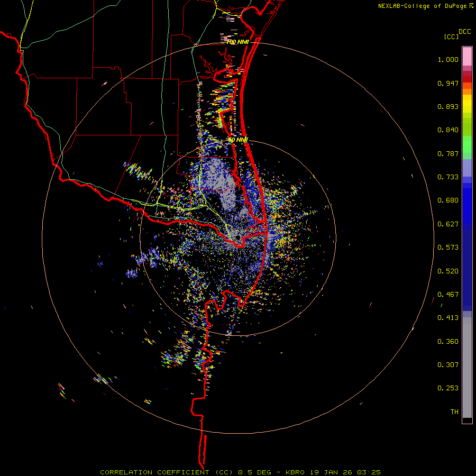Click the 0.733 colorbar value

coord(448,177)
